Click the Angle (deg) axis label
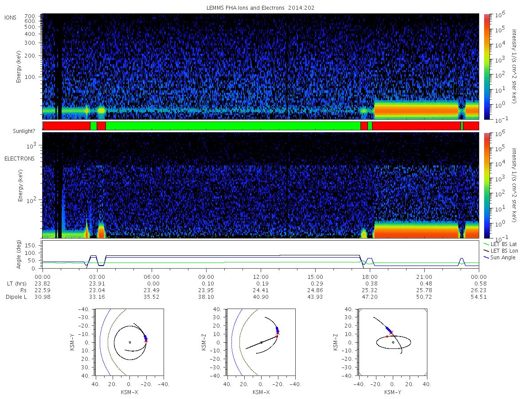532x399 pixels. pyautogui.click(x=20, y=254)
